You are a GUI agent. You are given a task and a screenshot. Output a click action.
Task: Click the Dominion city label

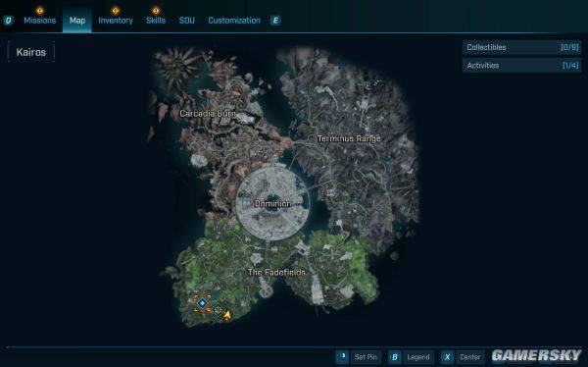pyautogui.click(x=272, y=203)
